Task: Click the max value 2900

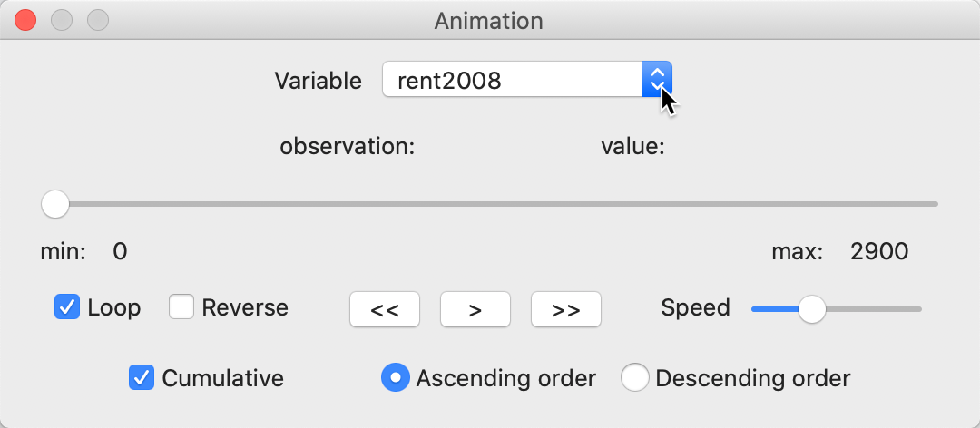Action: pos(878,251)
